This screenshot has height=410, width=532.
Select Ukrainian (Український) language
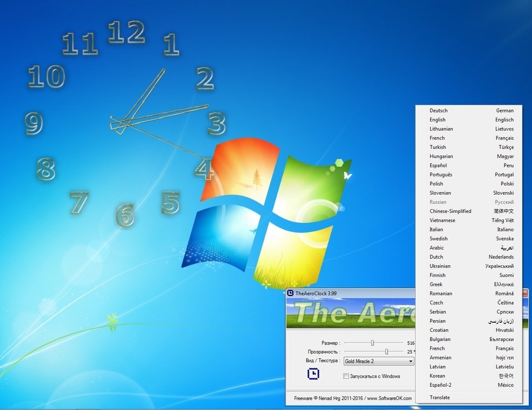pyautogui.click(x=469, y=266)
